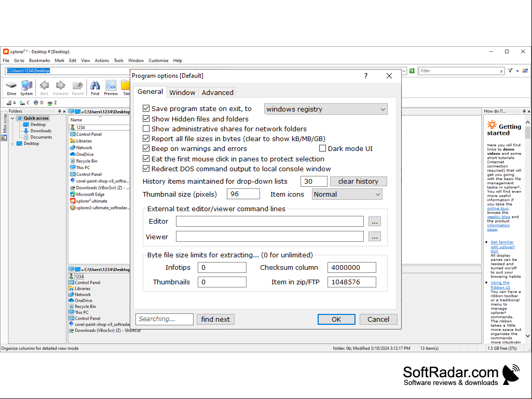Confirm Program options with OK
The height and width of the screenshot is (399, 532).
point(336,319)
